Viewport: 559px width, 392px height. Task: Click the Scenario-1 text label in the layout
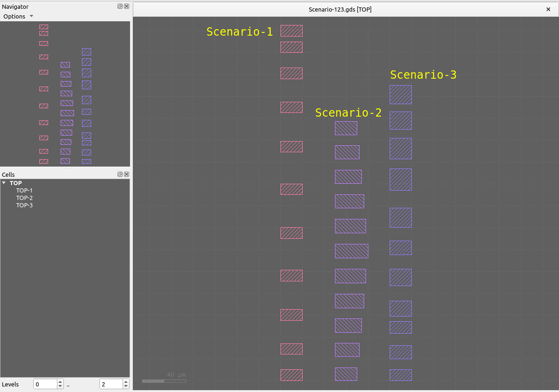pyautogui.click(x=239, y=31)
